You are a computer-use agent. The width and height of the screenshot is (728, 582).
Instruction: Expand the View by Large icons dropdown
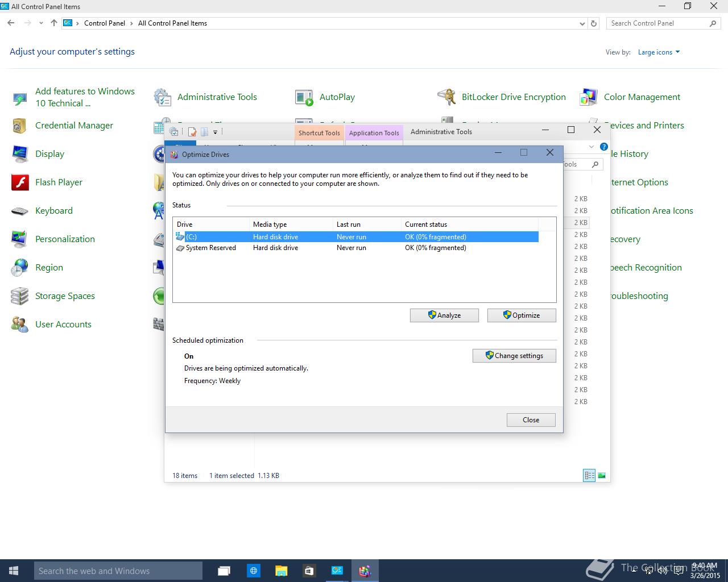click(659, 52)
